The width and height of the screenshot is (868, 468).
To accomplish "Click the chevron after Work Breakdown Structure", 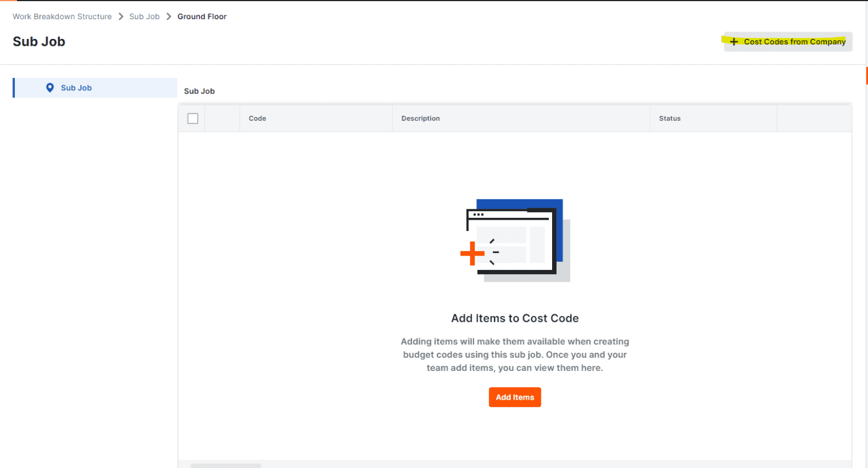I will coord(120,16).
